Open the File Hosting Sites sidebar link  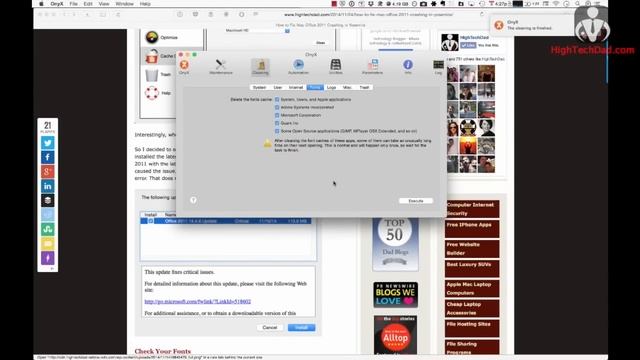coord(472,328)
